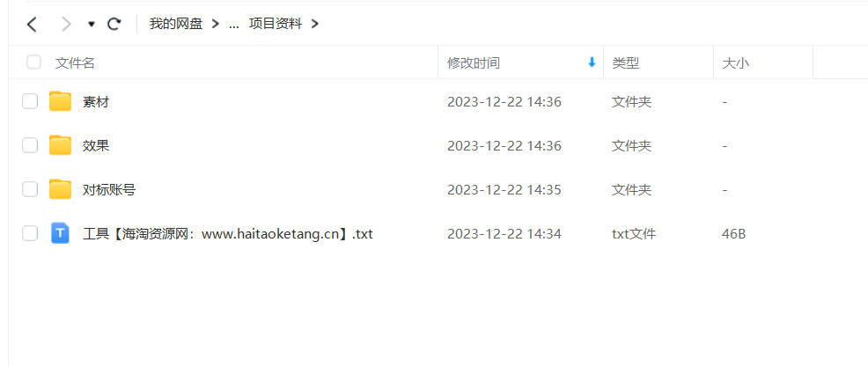Sort by 文件名 column header

pyautogui.click(x=75, y=63)
